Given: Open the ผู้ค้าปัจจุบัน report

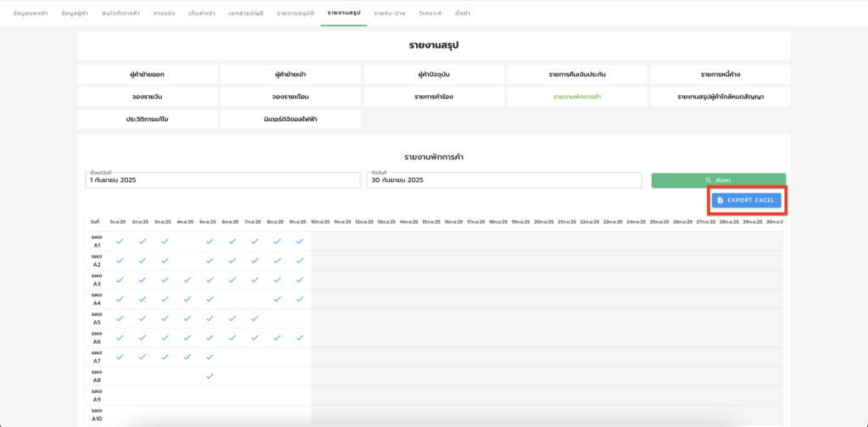Looking at the screenshot, I should [x=434, y=74].
